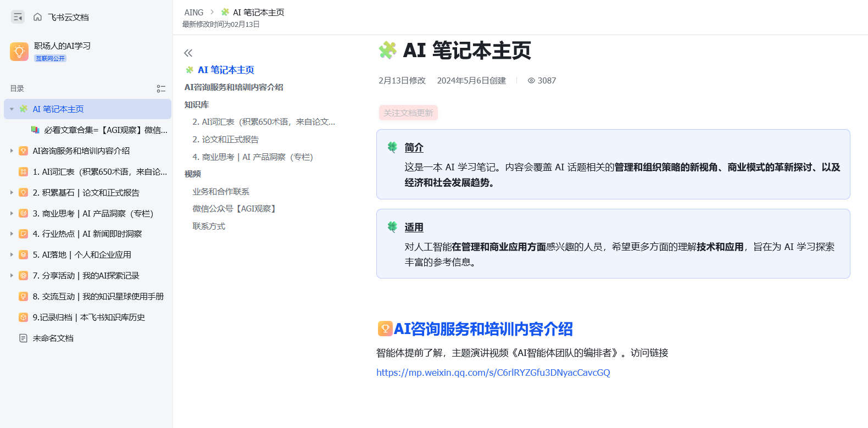
Task: Jump to 联系方式 in the outline
Action: coord(209,226)
